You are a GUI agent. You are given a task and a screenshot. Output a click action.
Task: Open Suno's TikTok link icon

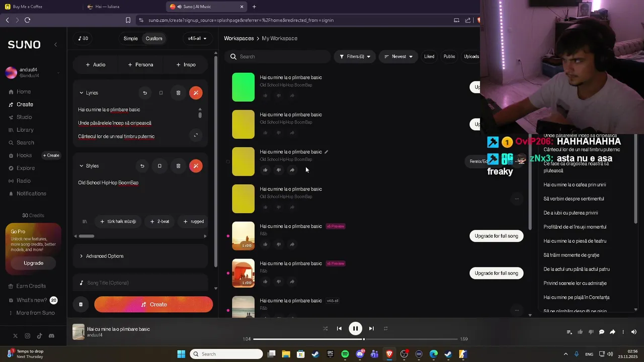[39, 336]
